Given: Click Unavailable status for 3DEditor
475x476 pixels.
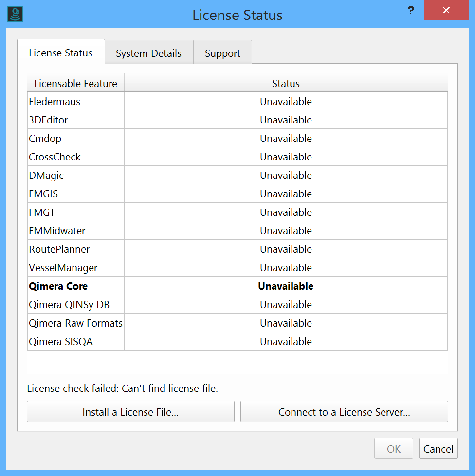Looking at the screenshot, I should click(286, 120).
